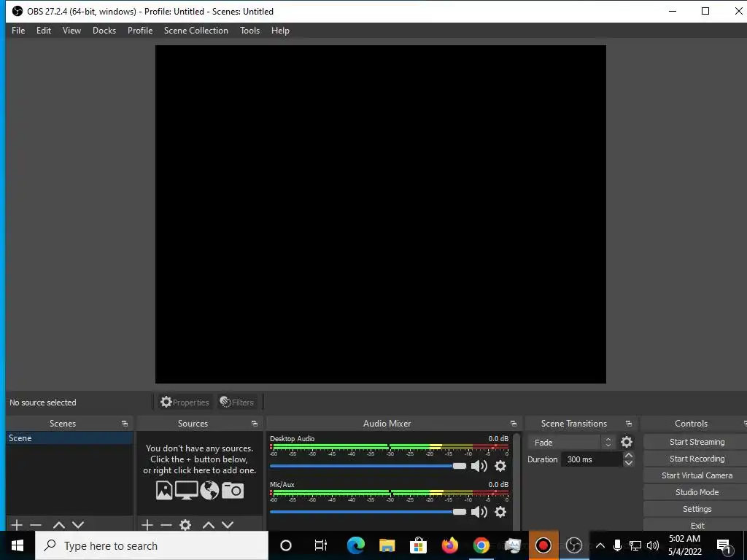
Task: Add a new scene with plus icon
Action: point(17,525)
